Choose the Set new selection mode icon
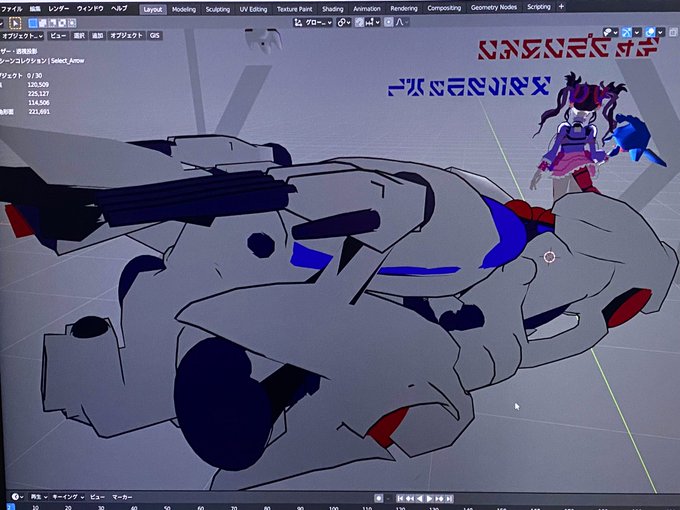 [33, 23]
